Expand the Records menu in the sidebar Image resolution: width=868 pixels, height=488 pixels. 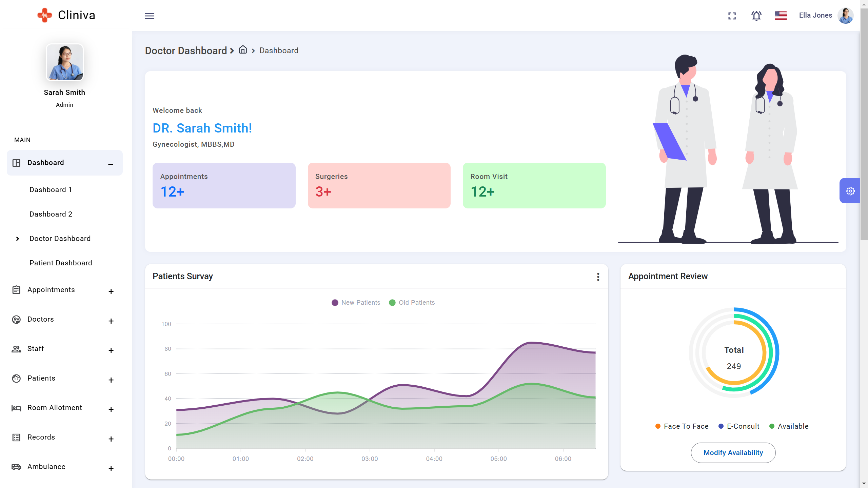111,439
